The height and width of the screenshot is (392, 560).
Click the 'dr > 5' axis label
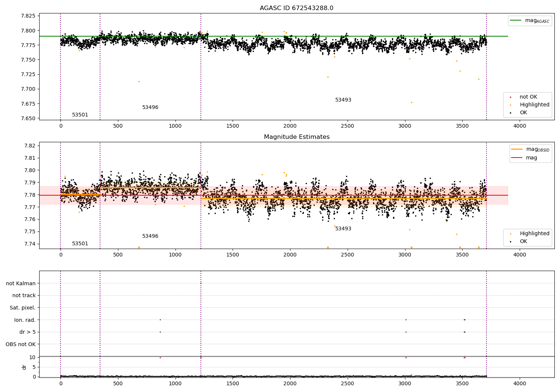tap(28, 332)
